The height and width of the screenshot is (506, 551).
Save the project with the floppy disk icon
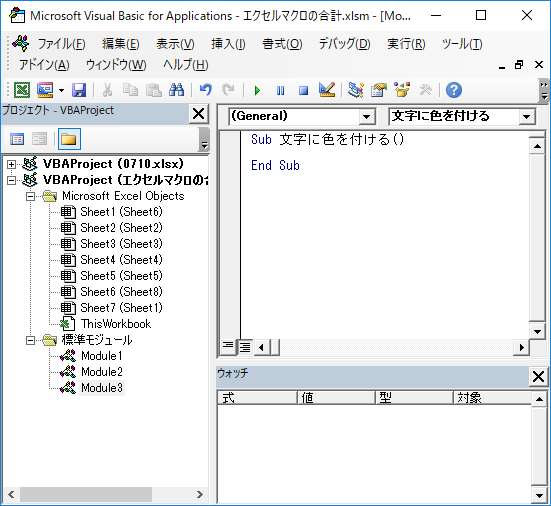79,90
